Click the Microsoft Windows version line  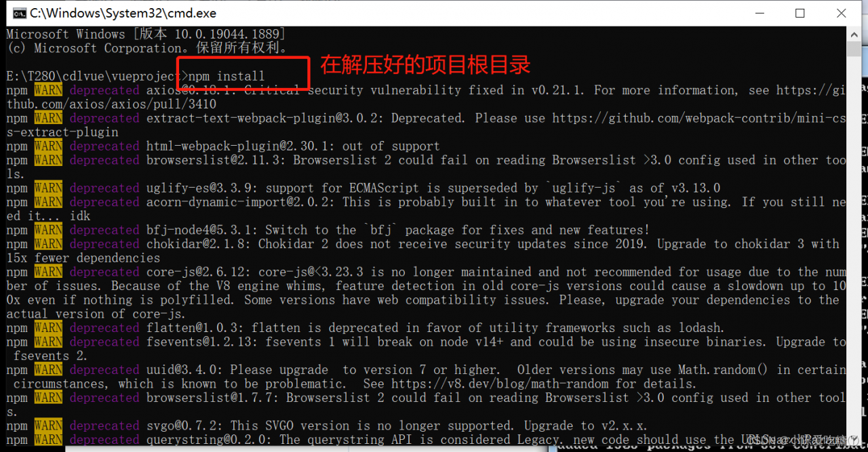(x=146, y=34)
